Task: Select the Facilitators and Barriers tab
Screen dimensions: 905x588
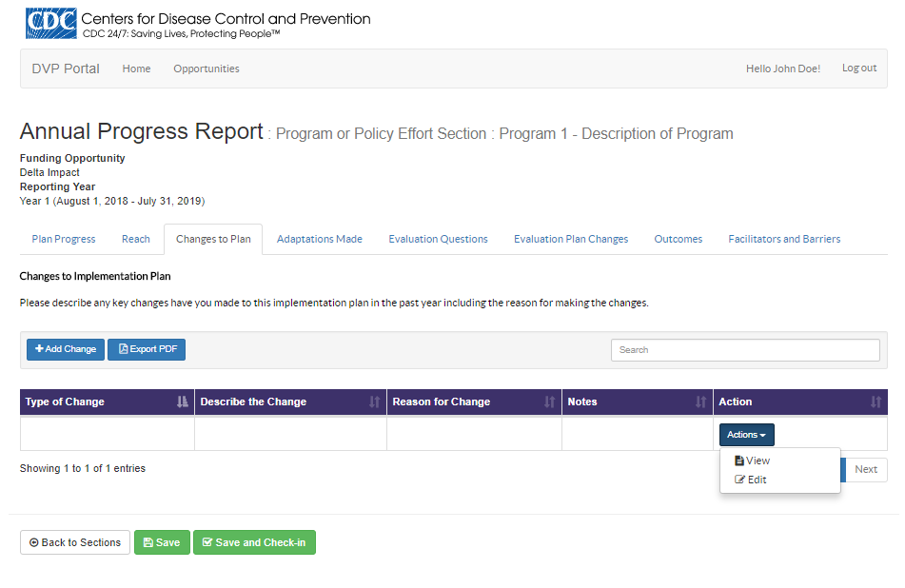Action: (784, 239)
